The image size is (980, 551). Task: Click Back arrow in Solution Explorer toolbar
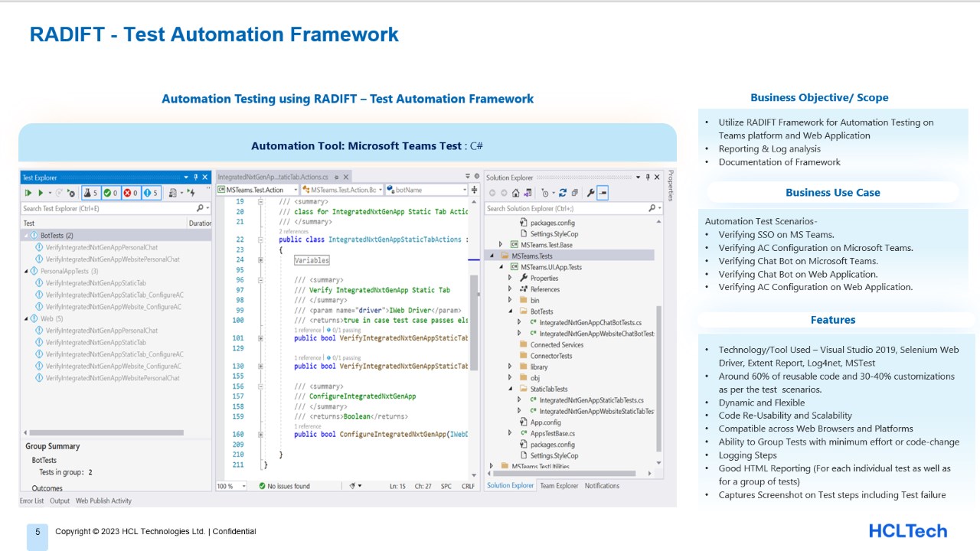tap(492, 193)
